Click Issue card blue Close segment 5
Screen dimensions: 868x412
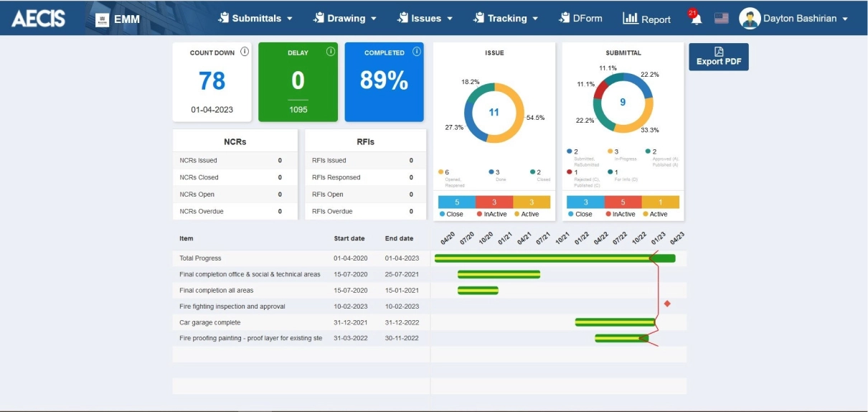pos(456,202)
